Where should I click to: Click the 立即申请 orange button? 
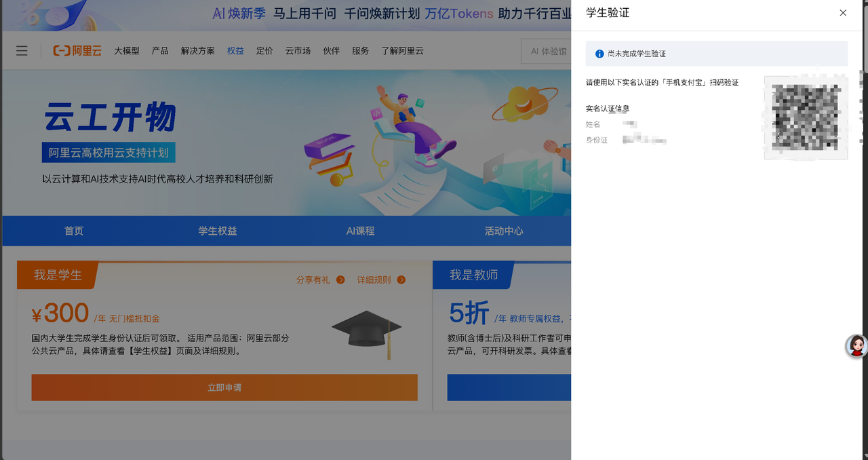(x=224, y=387)
